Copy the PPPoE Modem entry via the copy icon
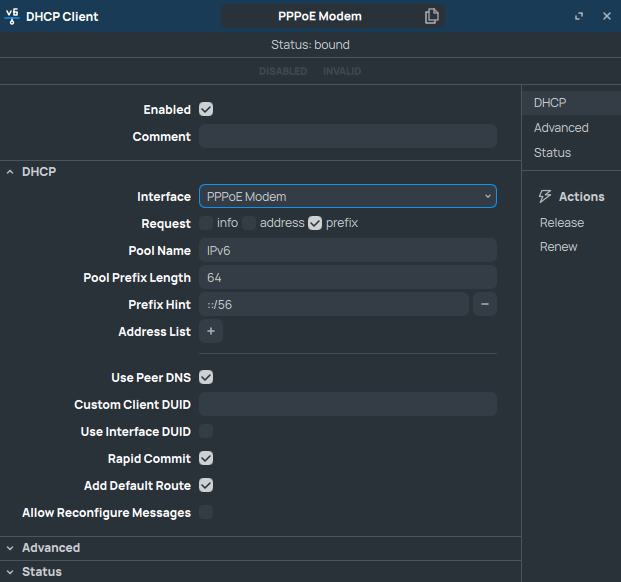 click(x=431, y=16)
